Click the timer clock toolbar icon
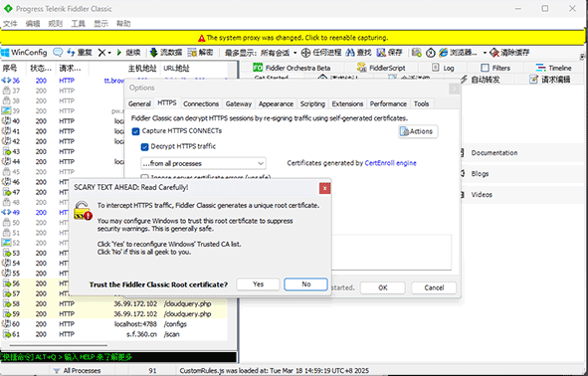This screenshot has width=588, height=376. pos(431,53)
